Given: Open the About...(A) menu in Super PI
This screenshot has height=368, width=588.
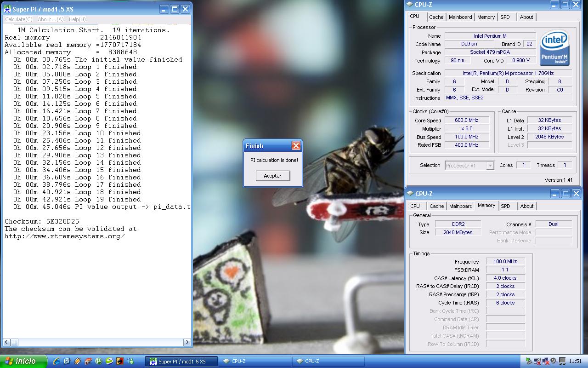Looking at the screenshot, I should [51, 19].
